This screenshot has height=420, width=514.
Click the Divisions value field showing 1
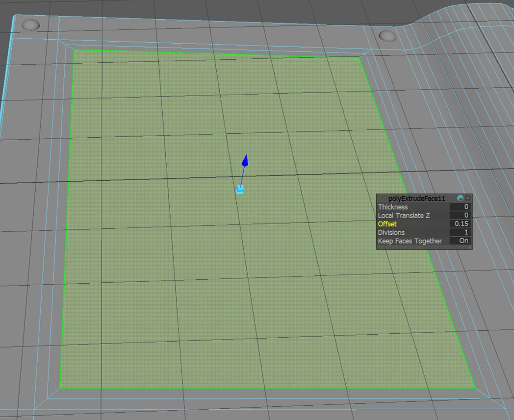click(x=460, y=232)
